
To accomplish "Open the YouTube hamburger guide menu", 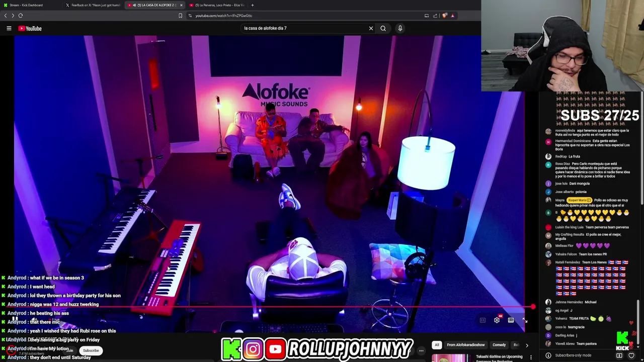I will coord(9,28).
